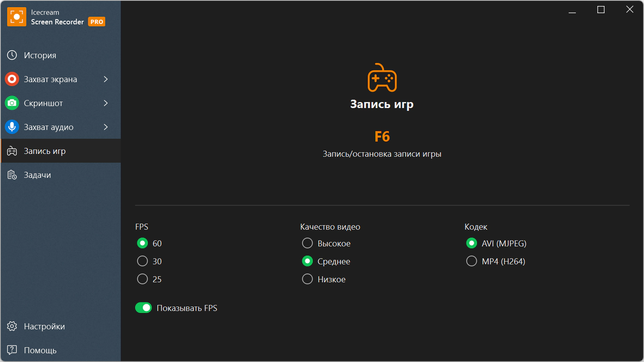Choose Высокое video quality
Image resolution: width=644 pixels, height=362 pixels.
307,243
